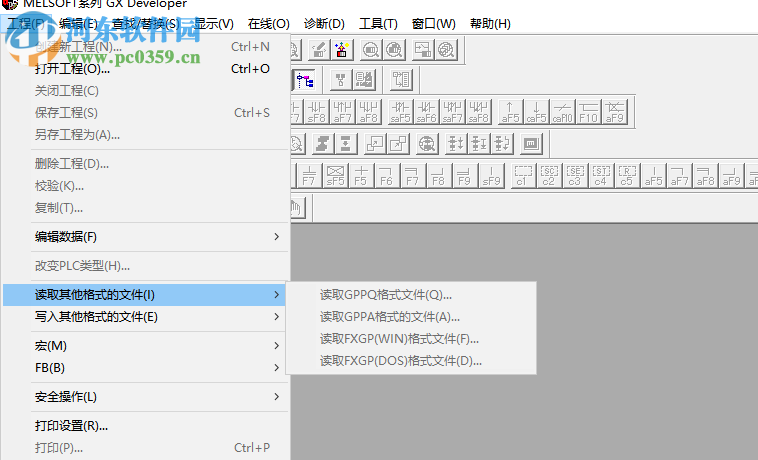Select the sF5 crossed-box SFC symbol
The width and height of the screenshot is (758, 460).
coord(335,175)
